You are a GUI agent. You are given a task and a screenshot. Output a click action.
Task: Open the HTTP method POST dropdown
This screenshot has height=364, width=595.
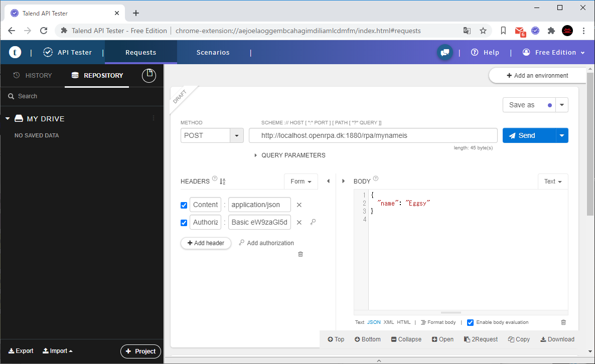pyautogui.click(x=237, y=136)
